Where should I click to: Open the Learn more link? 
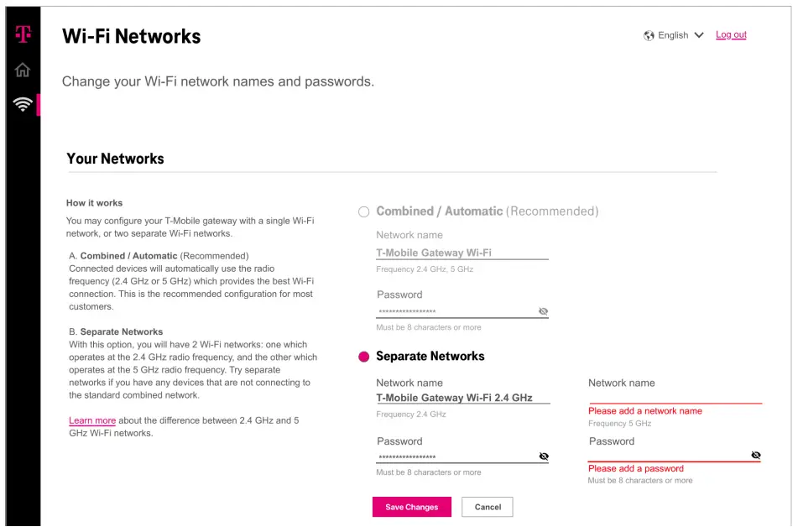(x=91, y=420)
